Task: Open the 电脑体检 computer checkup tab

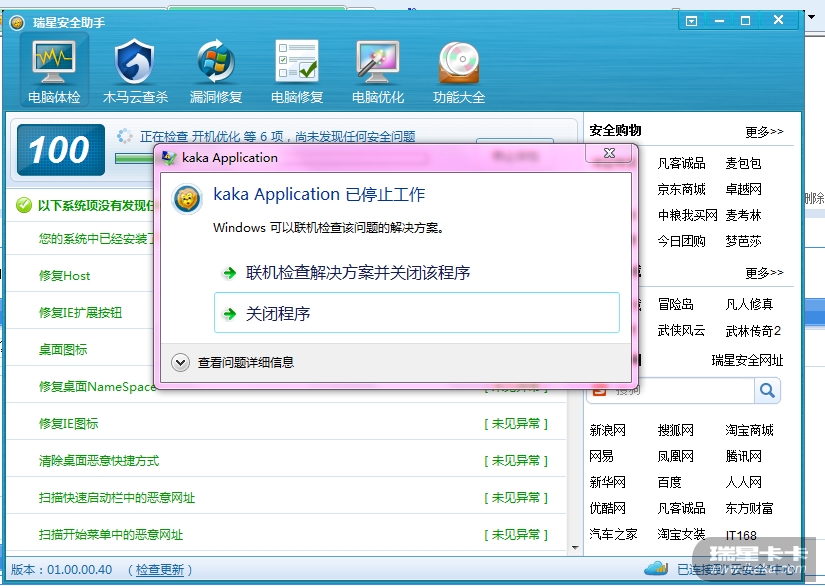Action: pyautogui.click(x=54, y=70)
